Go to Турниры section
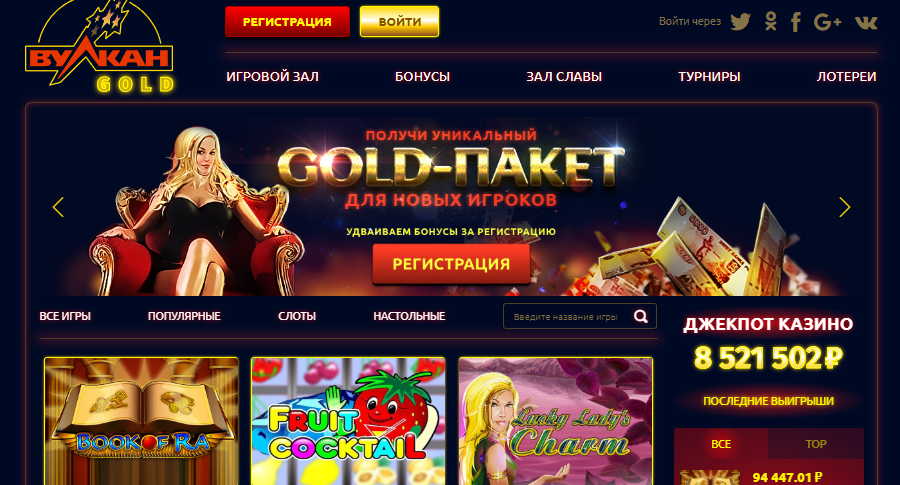This screenshot has height=485, width=900. point(709,76)
